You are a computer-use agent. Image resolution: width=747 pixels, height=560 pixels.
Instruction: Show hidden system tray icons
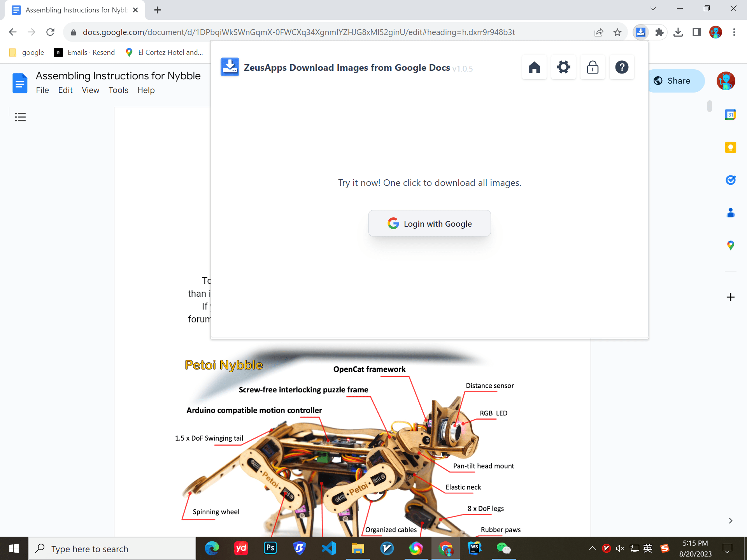592,549
